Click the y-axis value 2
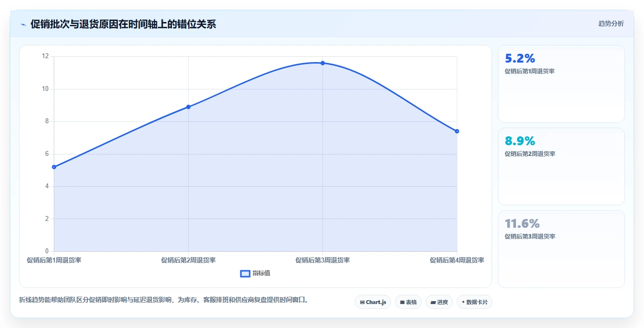The width and height of the screenshot is (644, 328). (47, 219)
